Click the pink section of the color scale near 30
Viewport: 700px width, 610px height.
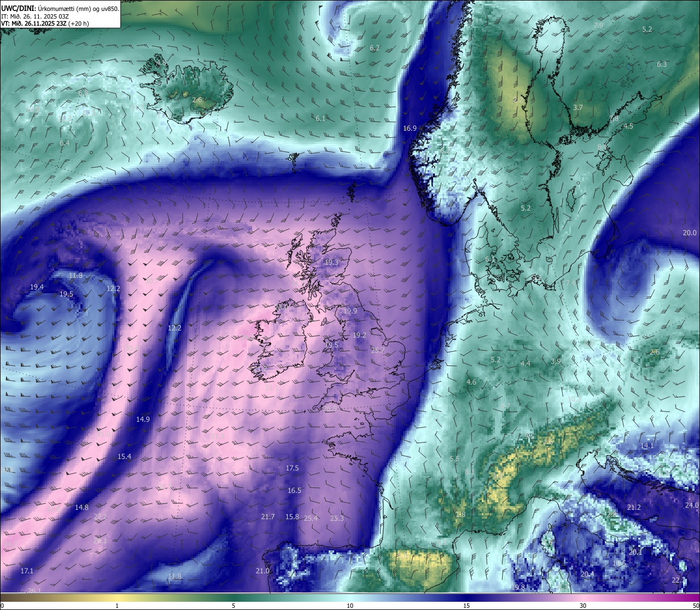coord(583,597)
